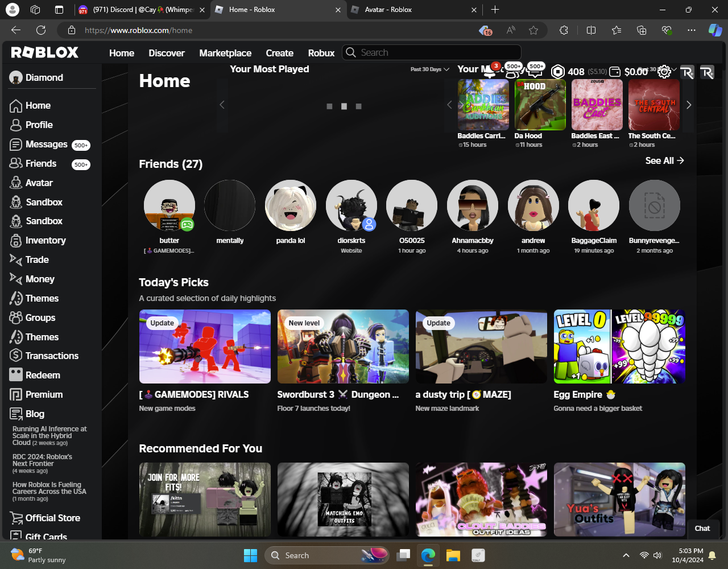Click the Edge shopping tag icon with 16 badge
The width and height of the screenshot is (728, 569).
tap(485, 30)
